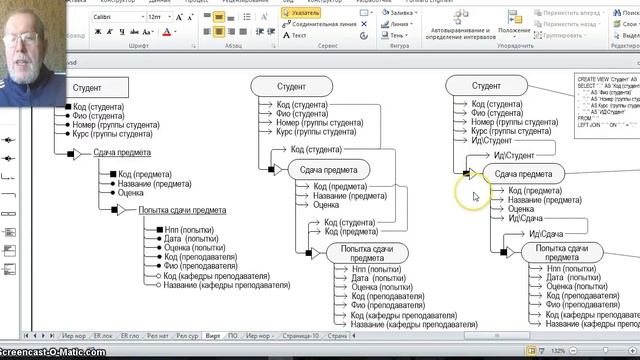This screenshot has height=360, width=640.
Task: Click the underlined Попытка сдачи предмета label
Action: [182, 210]
